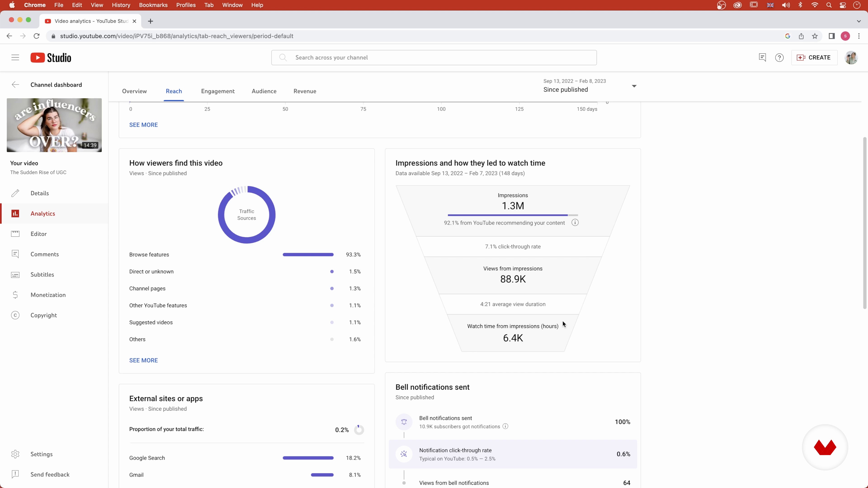This screenshot has height=488, width=868.
Task: Click the Chrome share page icon
Action: [x=801, y=36]
